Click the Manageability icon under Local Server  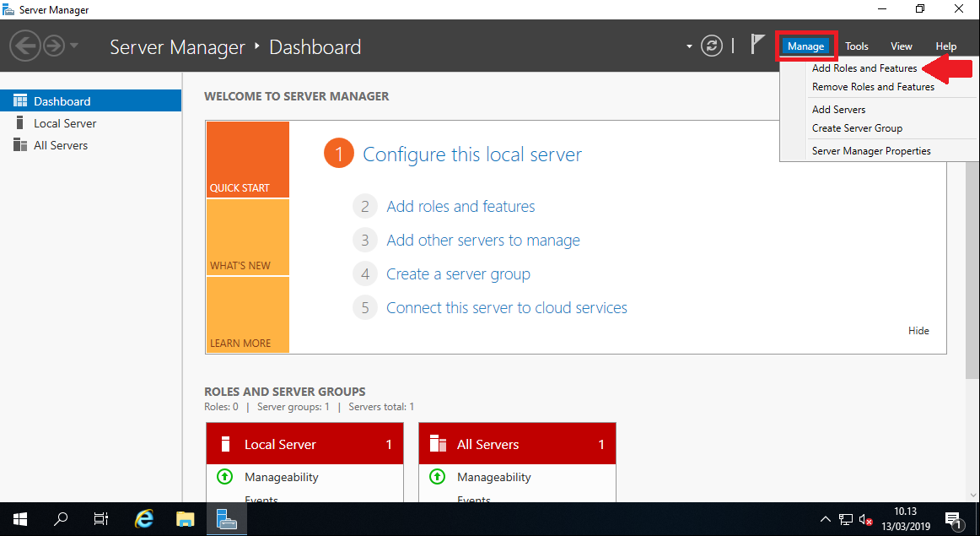click(224, 477)
